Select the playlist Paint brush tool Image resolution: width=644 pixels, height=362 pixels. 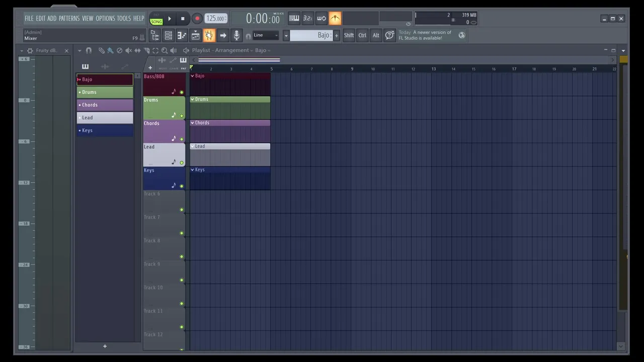[x=110, y=50]
